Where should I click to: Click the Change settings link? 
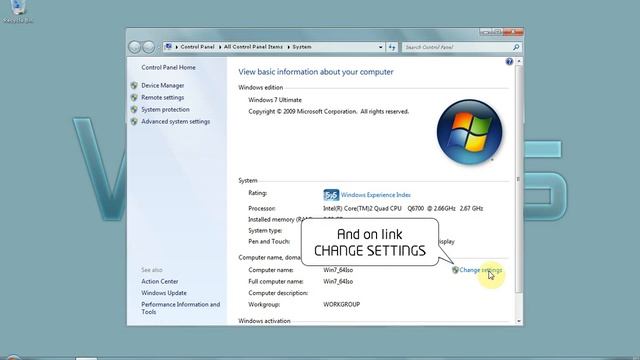coord(481,270)
